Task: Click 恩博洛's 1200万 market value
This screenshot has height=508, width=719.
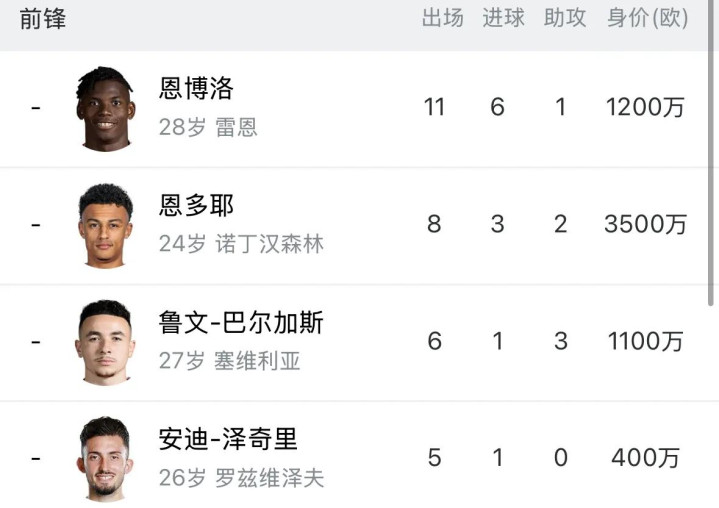Action: tap(645, 108)
